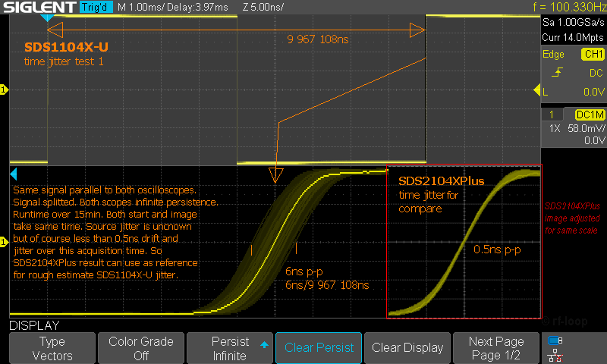Click the LAN disconnected status icon

point(555,356)
